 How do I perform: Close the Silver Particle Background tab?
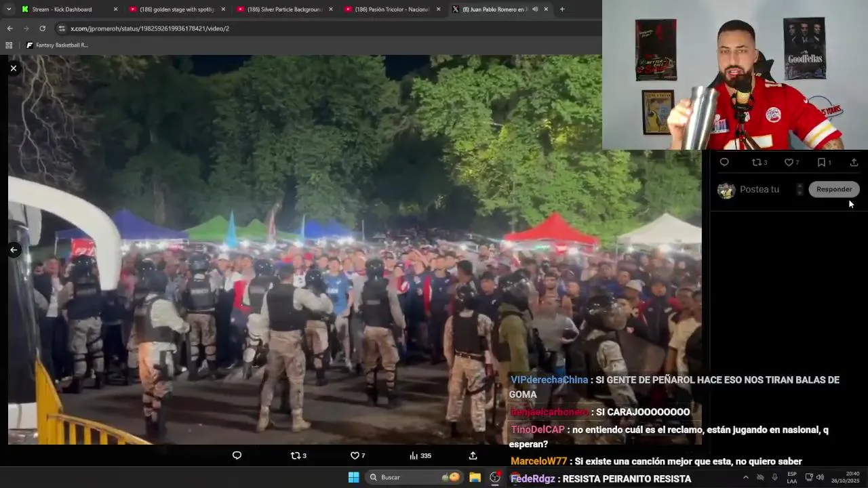point(331,9)
